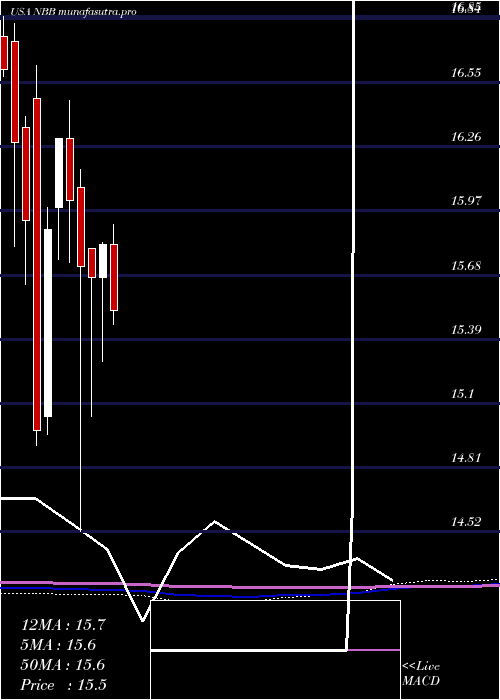Click the 14.52 price axis label
Screen dimensions: 500x700
(466, 522)
